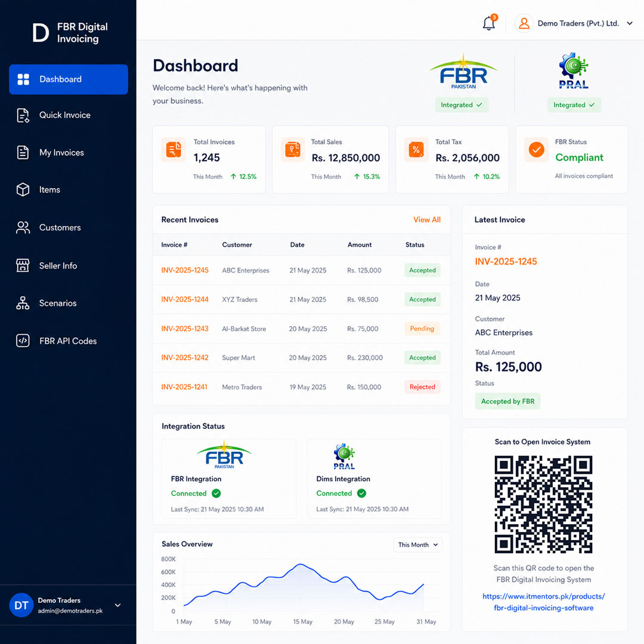Screen dimensions: 644x644
Task: Expand Demo Traders (Pvt.) Ltd. account dropdown
Action: (x=630, y=23)
